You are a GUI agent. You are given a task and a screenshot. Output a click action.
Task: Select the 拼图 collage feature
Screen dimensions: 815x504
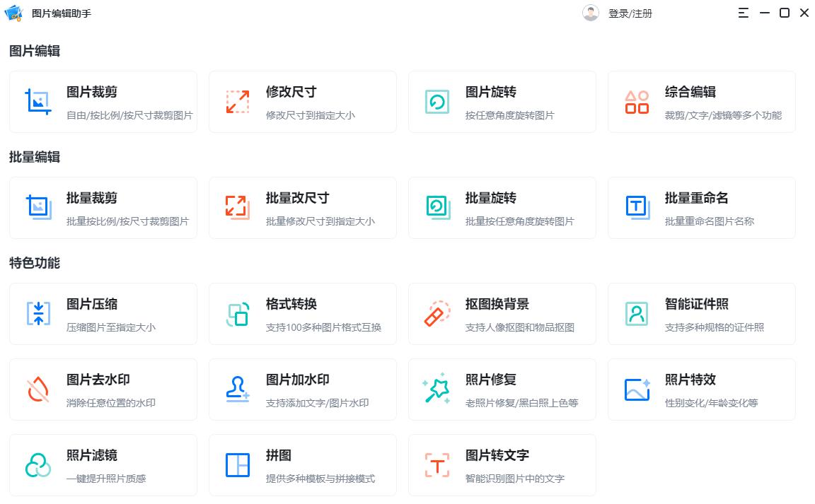click(302, 465)
